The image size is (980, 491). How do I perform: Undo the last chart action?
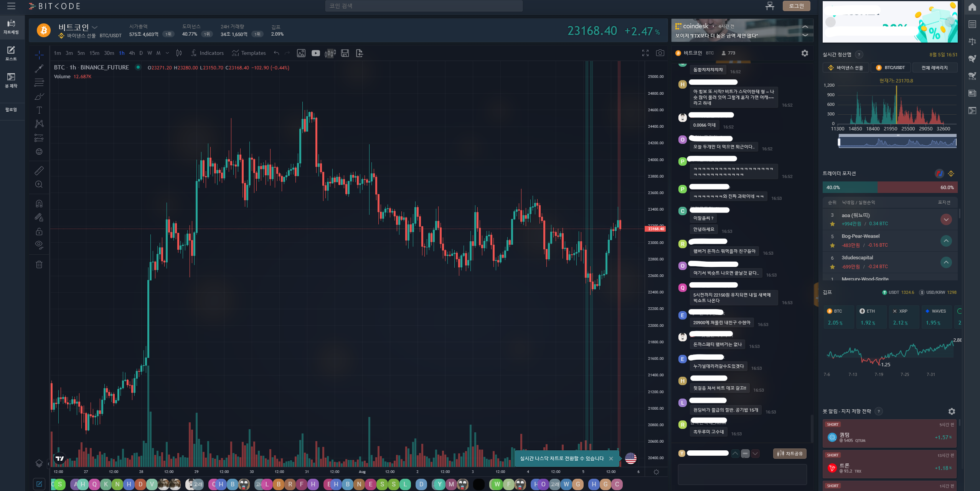click(x=276, y=53)
